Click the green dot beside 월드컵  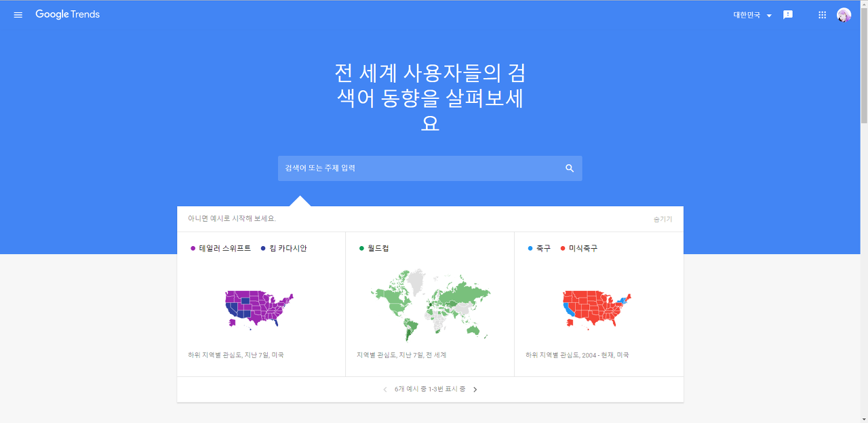pos(361,249)
